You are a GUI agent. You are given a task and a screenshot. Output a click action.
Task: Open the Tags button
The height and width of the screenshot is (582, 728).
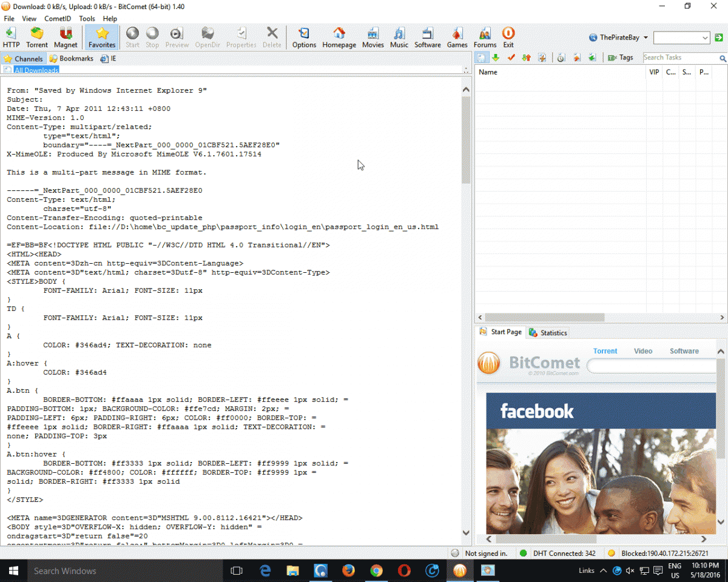(621, 58)
